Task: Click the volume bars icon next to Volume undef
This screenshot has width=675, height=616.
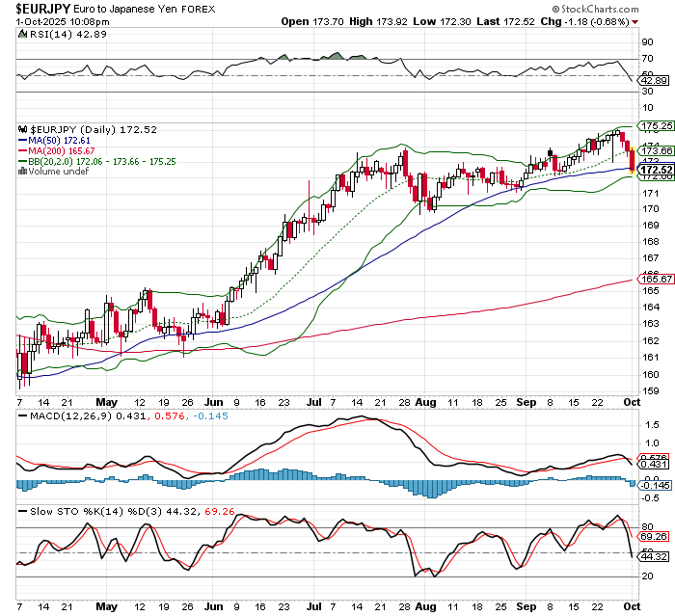Action: coord(24,172)
